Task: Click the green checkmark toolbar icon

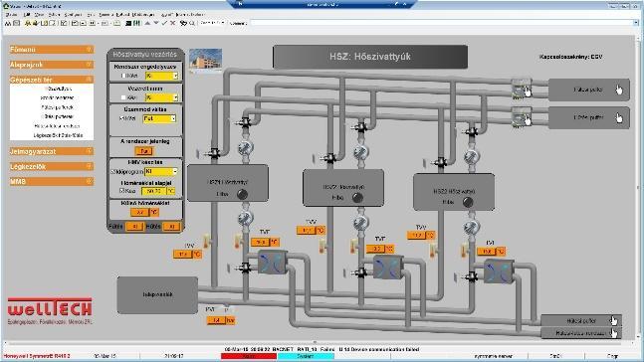Action: click(164, 24)
